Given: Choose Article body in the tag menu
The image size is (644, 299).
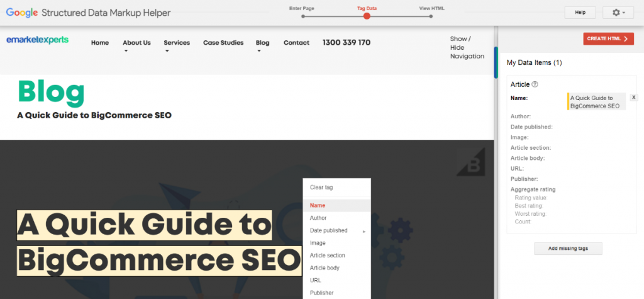Looking at the screenshot, I should click(x=325, y=268).
